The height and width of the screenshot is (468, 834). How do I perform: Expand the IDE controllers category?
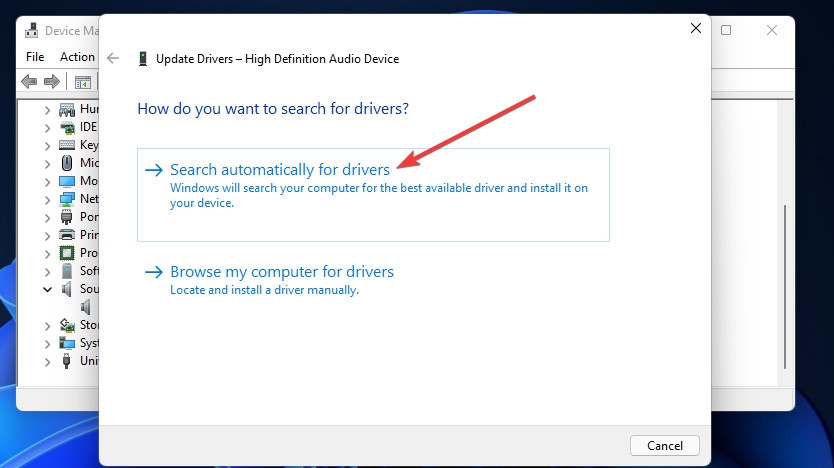coord(47,127)
